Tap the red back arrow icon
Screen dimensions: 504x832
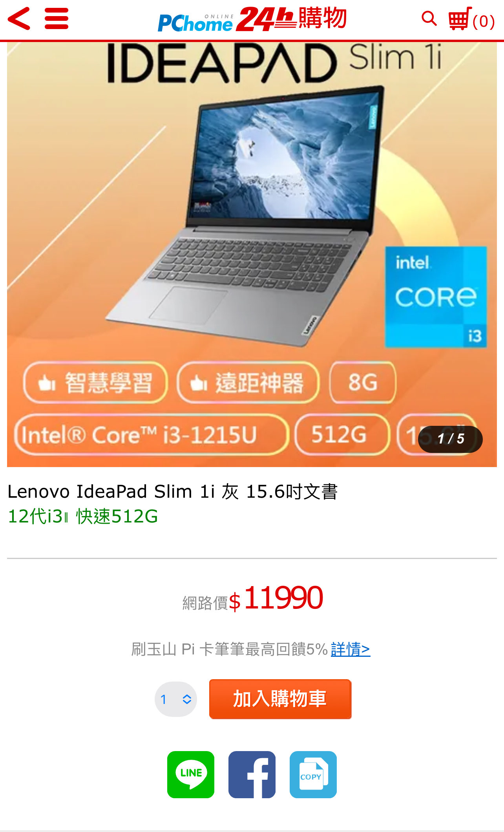click(19, 18)
